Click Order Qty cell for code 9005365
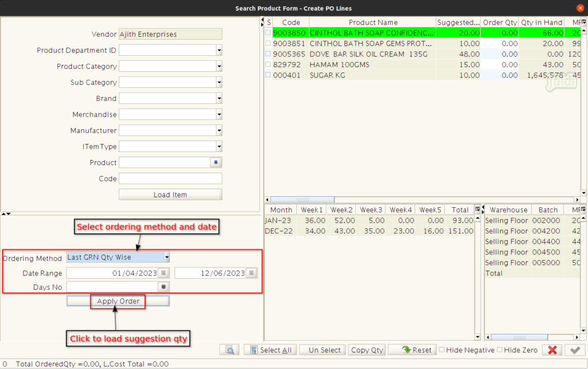The width and height of the screenshot is (588, 369). tap(500, 54)
